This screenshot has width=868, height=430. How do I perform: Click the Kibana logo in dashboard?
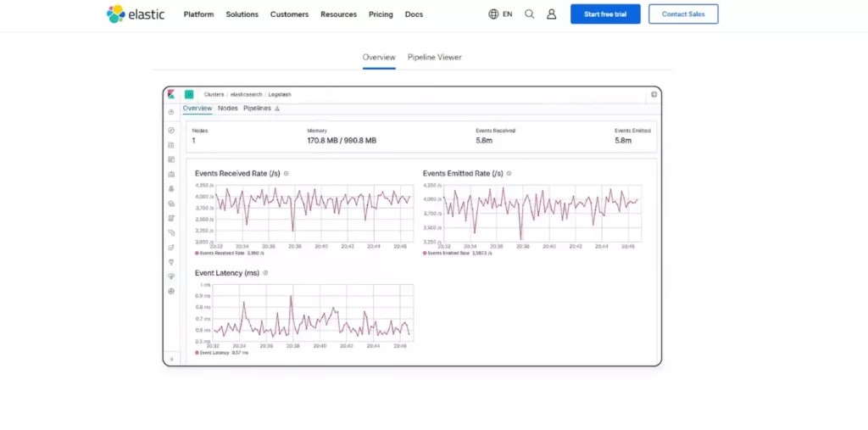171,94
